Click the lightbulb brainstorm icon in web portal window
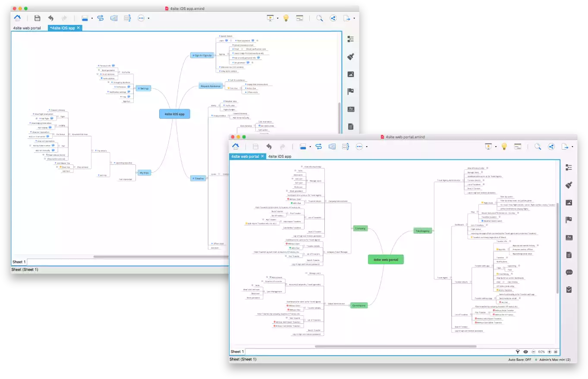This screenshot has width=588, height=379. (503, 147)
